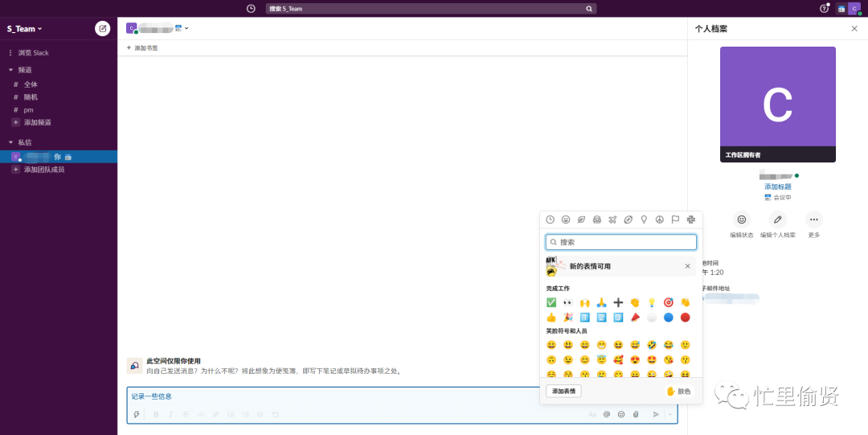Screen dimensions: 868x435
Task: Click the attach file paperclip icon
Action: point(635,414)
